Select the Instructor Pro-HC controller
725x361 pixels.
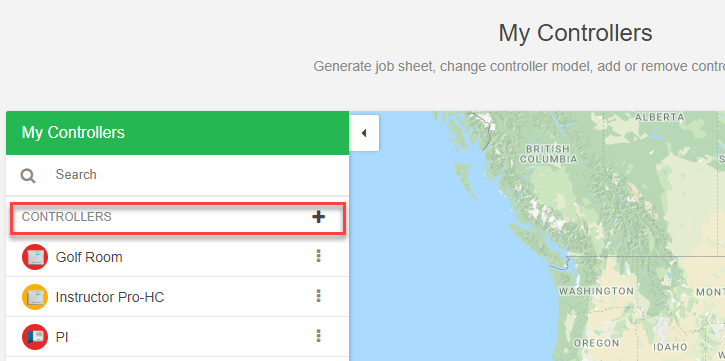(x=110, y=297)
